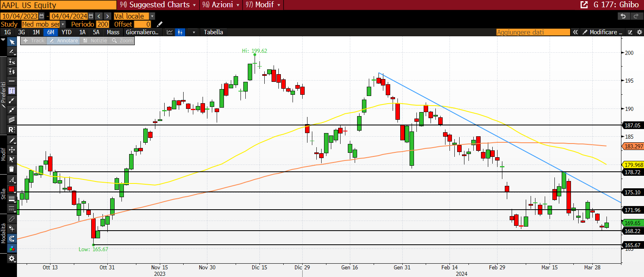
Task: Open the red annotation color swatch
Action: coord(12,189)
